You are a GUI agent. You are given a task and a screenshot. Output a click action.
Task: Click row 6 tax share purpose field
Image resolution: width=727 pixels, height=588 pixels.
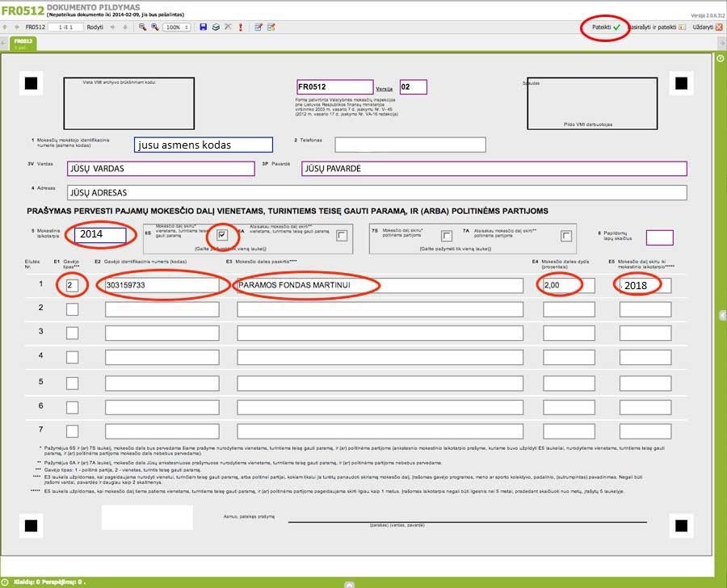point(380,407)
